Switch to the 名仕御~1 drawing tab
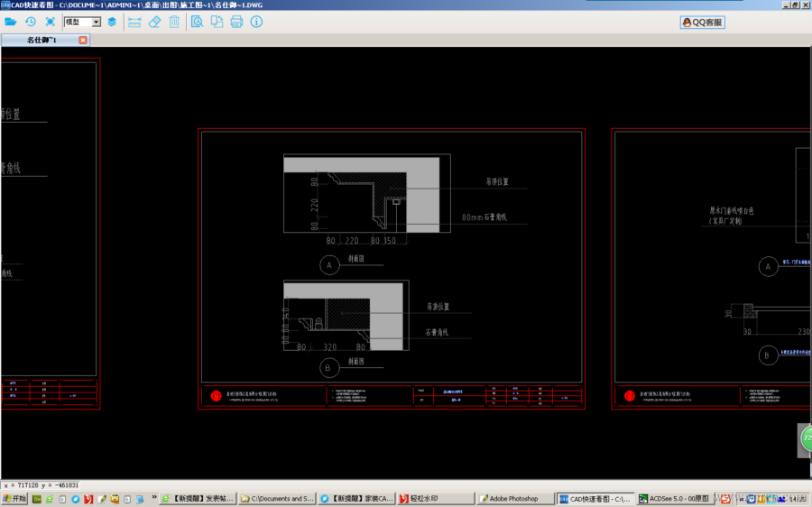Viewport: 812px width, 507px height. click(42, 40)
